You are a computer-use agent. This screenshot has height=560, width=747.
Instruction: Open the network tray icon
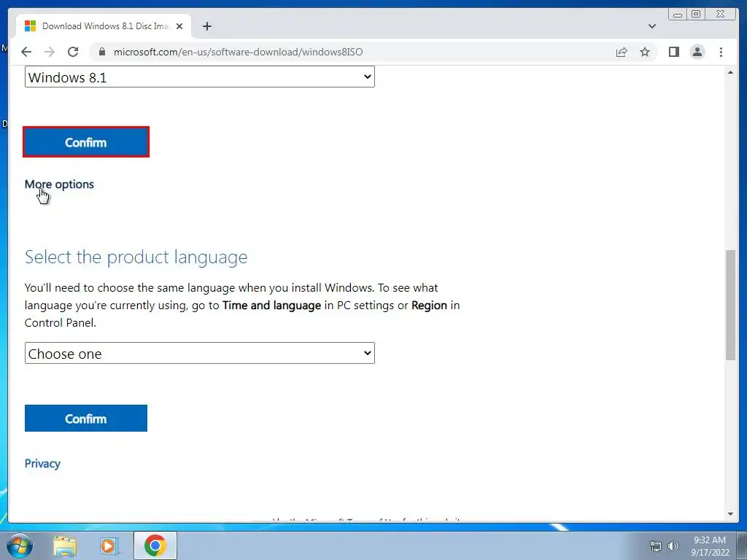[656, 546]
